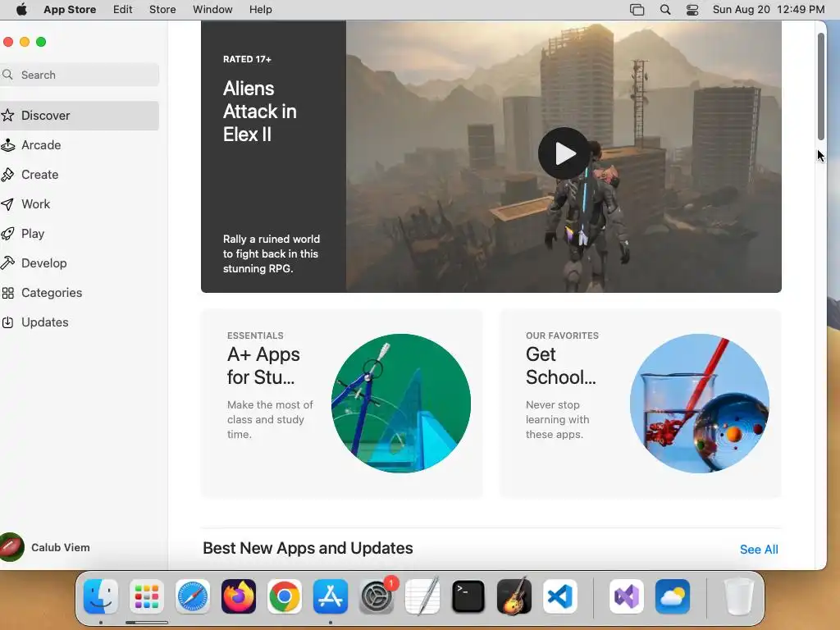Open TextEdit from the Dock
The image size is (840, 630).
[422, 596]
